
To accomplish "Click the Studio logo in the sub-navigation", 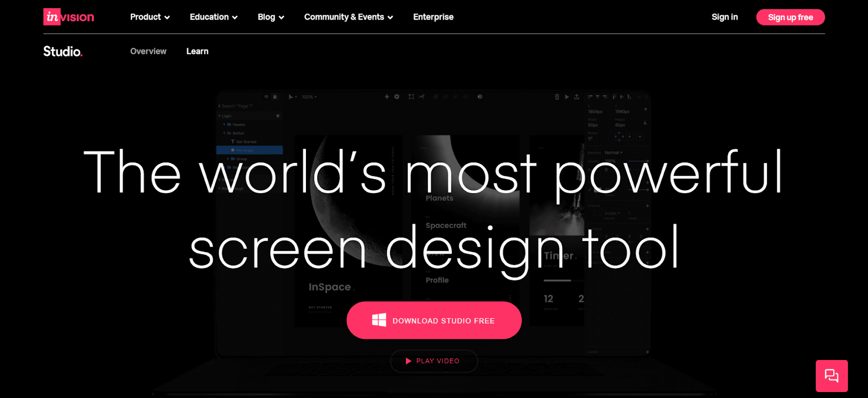I will pyautogui.click(x=62, y=52).
